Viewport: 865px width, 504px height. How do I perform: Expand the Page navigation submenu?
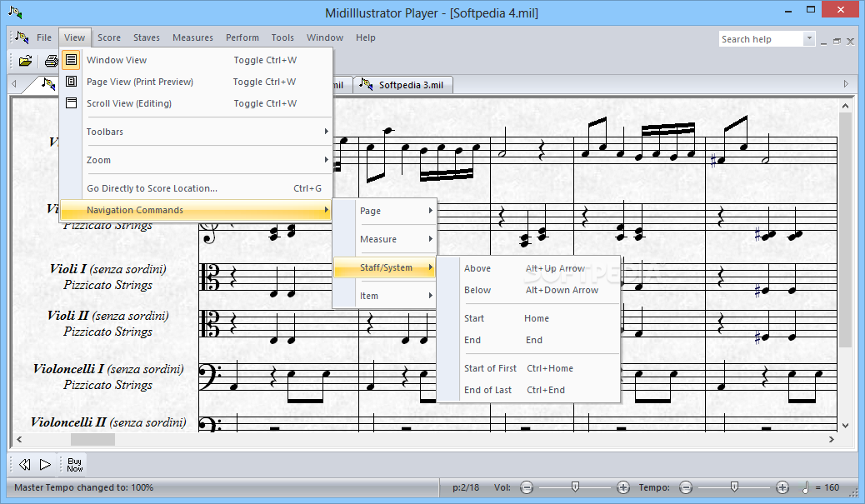[x=384, y=211]
